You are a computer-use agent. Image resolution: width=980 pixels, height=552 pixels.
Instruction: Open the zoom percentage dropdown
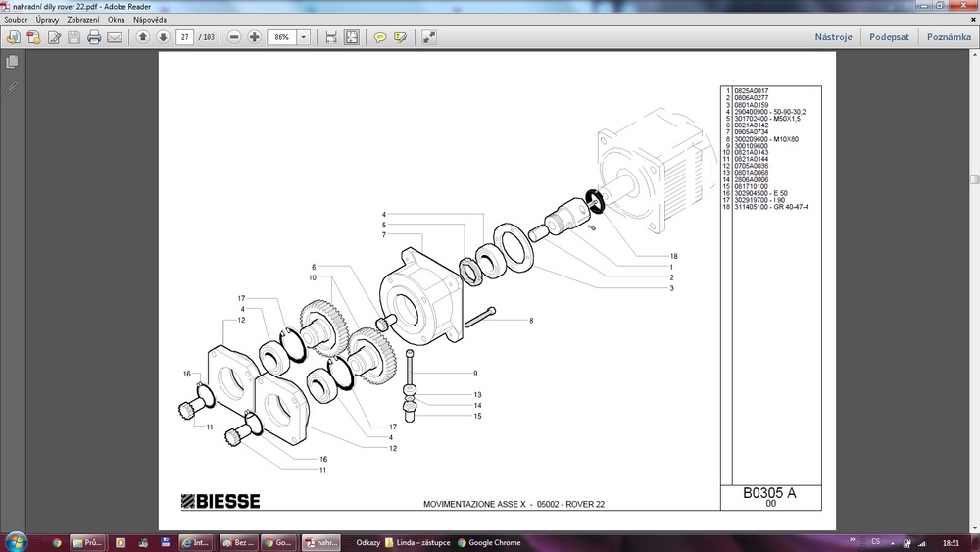[x=303, y=37]
